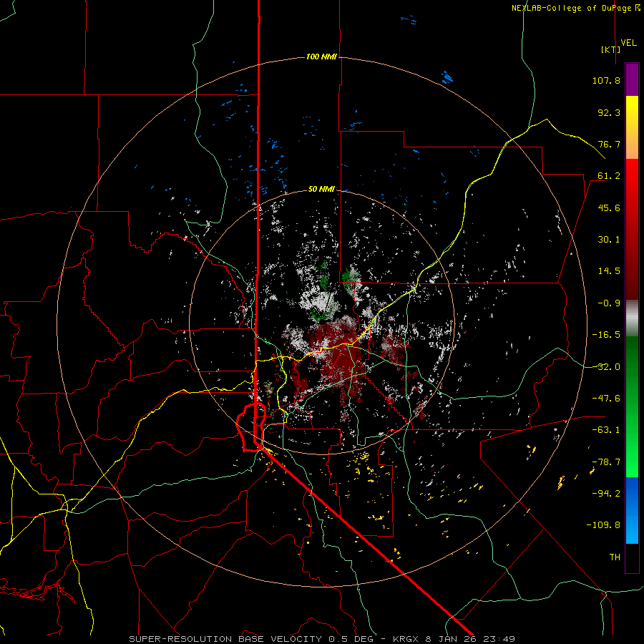The height and width of the screenshot is (644, 644).
Task: Select the 14.5 legend value
Action: tap(609, 271)
